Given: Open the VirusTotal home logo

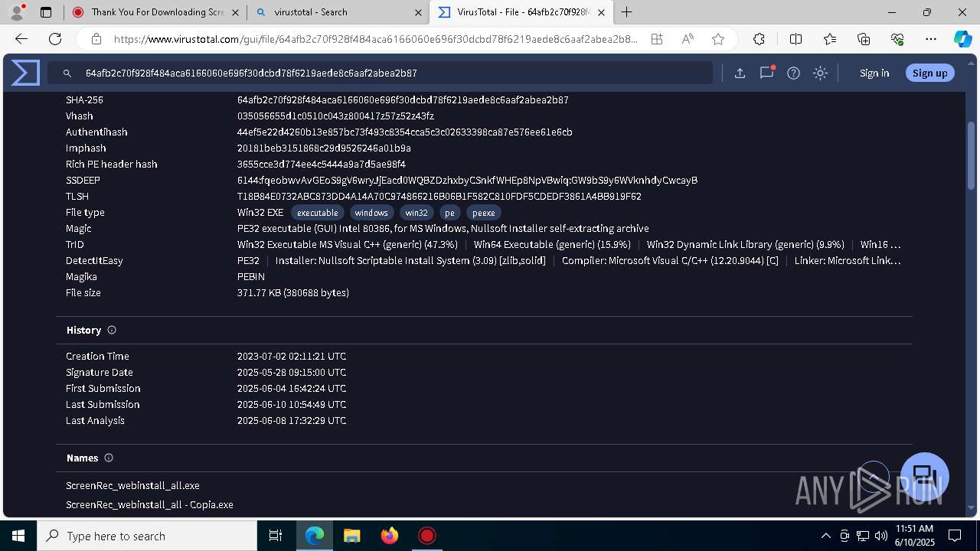Looking at the screenshot, I should pos(25,73).
